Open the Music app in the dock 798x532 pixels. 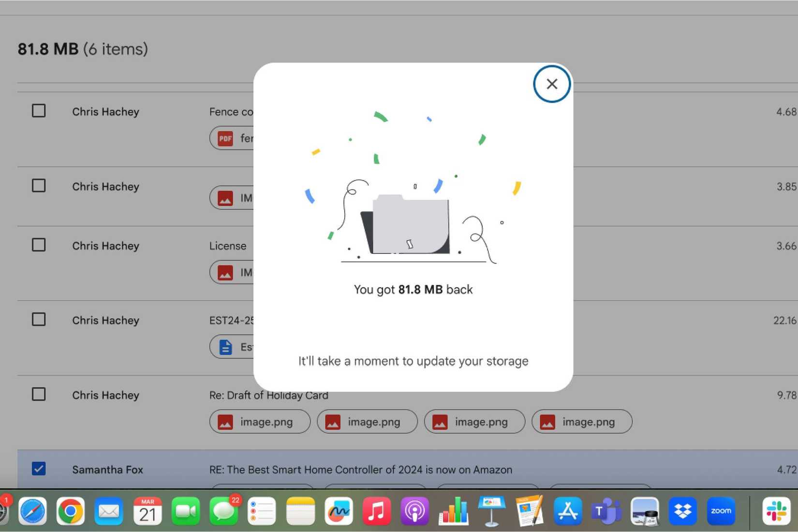(376, 511)
